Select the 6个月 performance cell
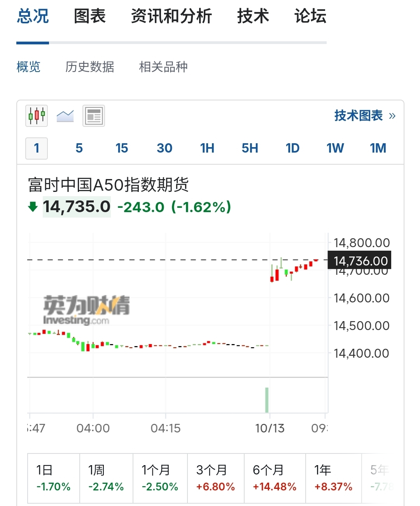This screenshot has height=506, width=420. tap(275, 478)
